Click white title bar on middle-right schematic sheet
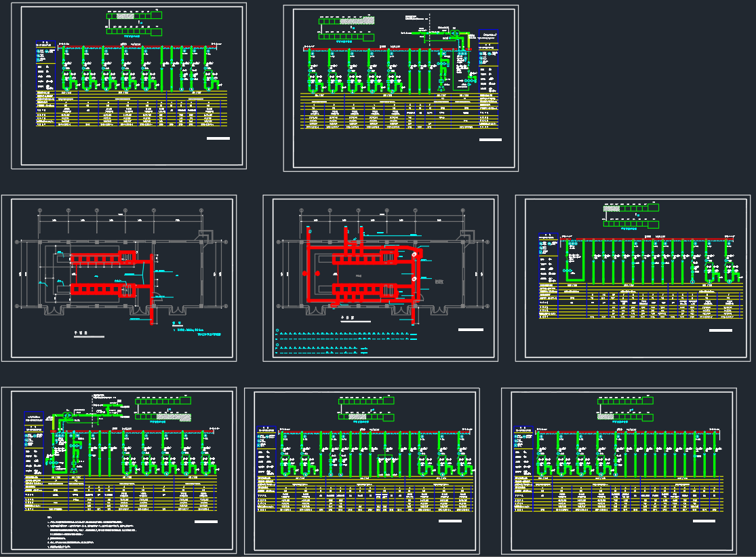This screenshot has height=557, width=756. click(x=721, y=330)
